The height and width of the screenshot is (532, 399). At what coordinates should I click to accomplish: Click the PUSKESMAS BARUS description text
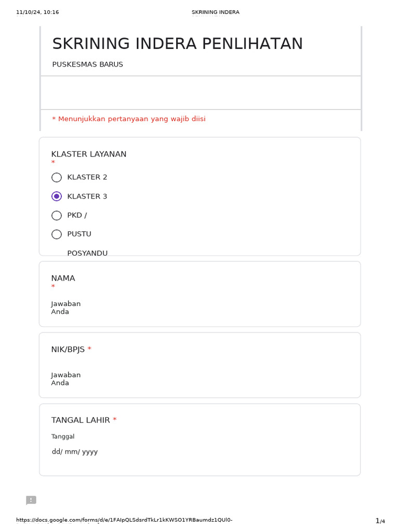[x=87, y=64]
